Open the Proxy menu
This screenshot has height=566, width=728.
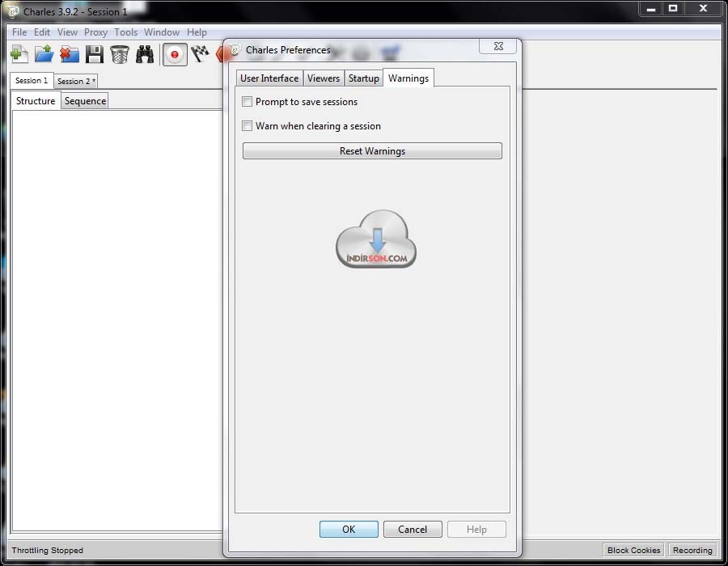tap(95, 32)
